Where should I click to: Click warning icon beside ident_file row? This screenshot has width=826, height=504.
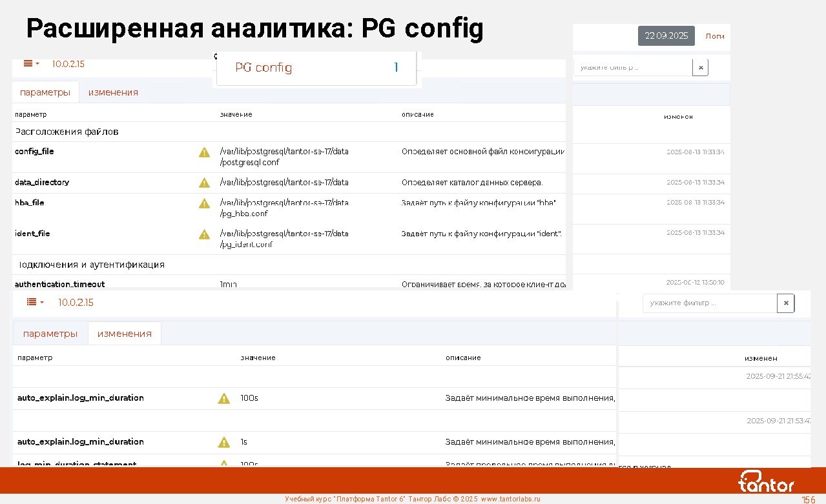pos(204,234)
